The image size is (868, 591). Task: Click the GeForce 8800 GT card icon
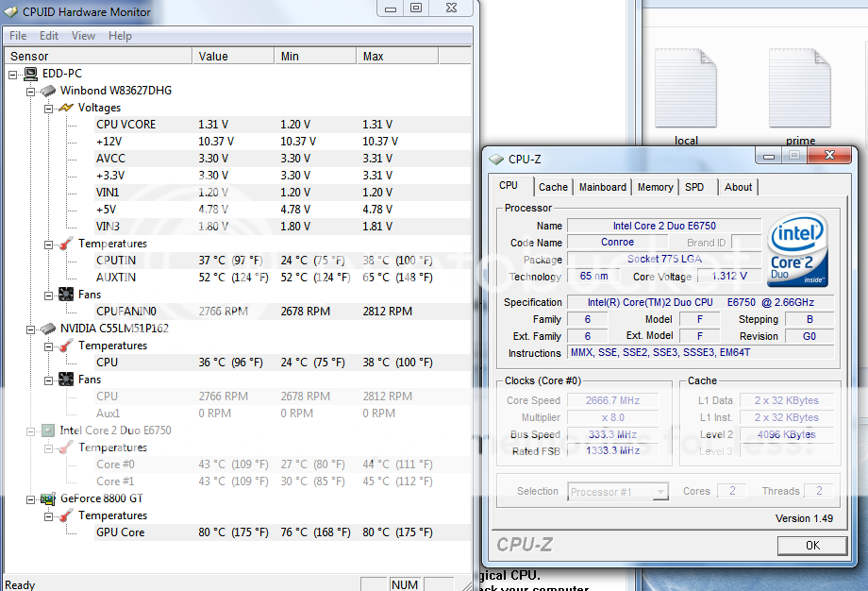(47, 498)
